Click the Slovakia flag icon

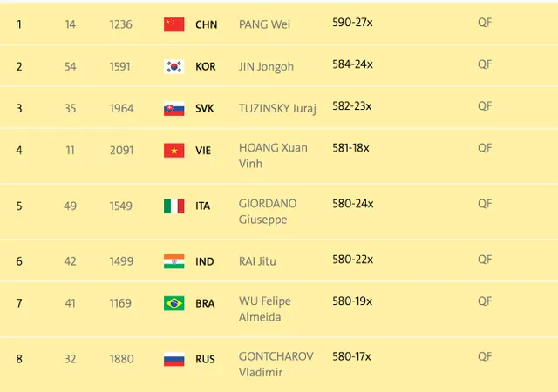pyautogui.click(x=174, y=109)
